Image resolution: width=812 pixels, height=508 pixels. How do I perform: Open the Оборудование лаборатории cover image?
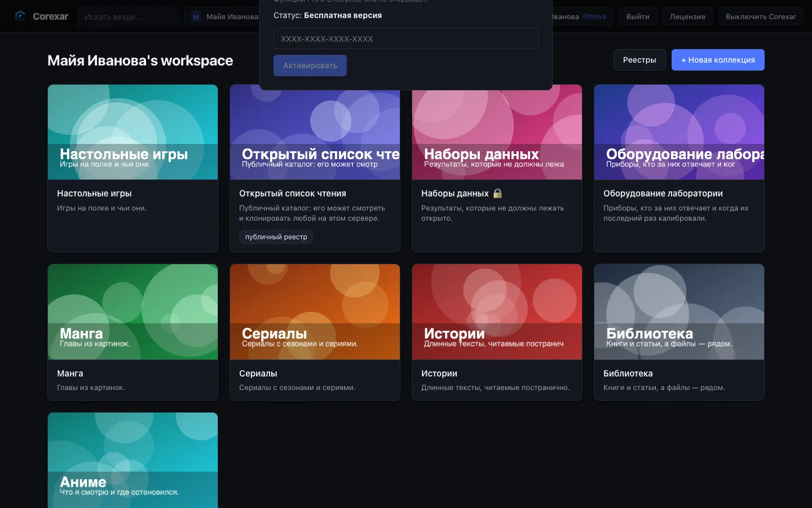(679, 132)
